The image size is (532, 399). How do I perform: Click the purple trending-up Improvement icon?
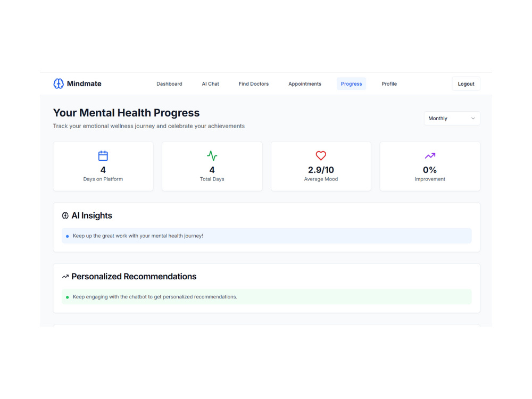(x=430, y=156)
